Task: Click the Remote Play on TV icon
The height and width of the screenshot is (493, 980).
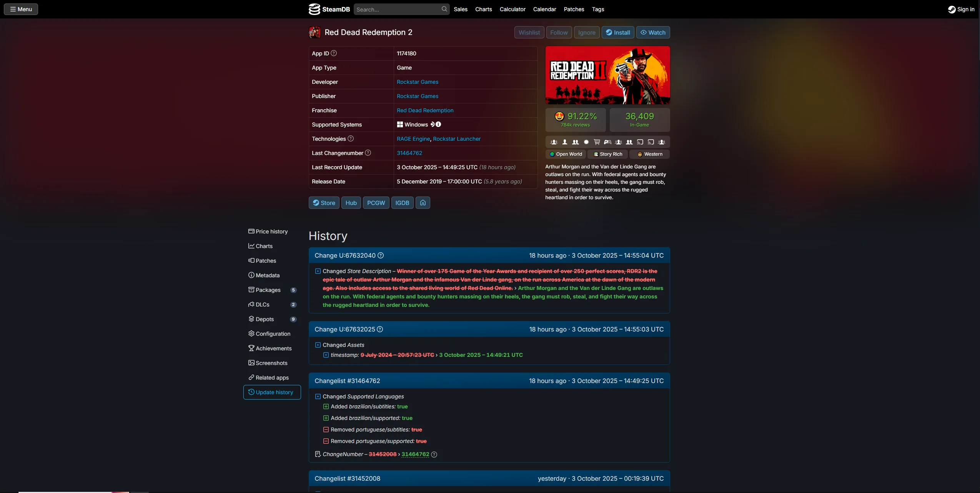Action: point(651,142)
